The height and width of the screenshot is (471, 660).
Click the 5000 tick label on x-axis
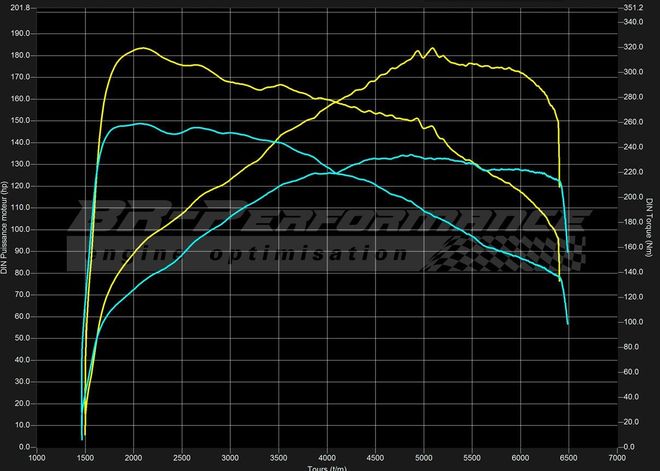[x=425, y=457]
